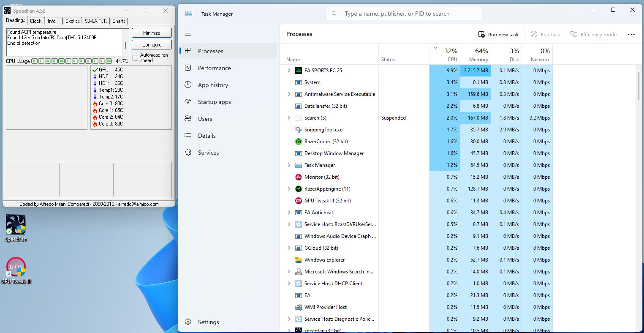Screen dimensions: 644x333
Task: Enable Automatic fan speed checkbox
Action: pyautogui.click(x=135, y=57)
